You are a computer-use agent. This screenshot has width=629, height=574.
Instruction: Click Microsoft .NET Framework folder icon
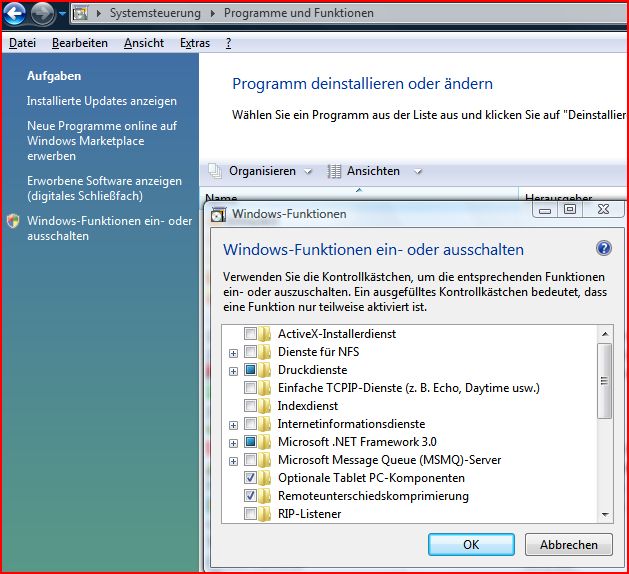coord(264,442)
